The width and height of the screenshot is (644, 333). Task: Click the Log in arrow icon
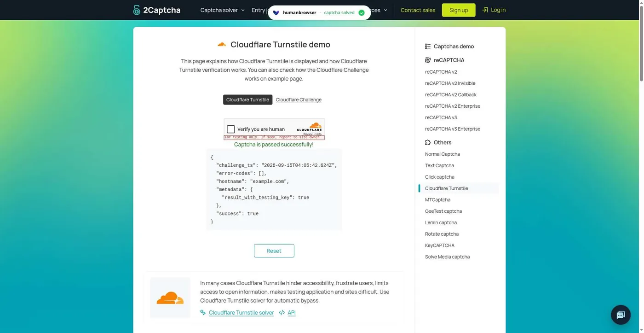(x=485, y=10)
